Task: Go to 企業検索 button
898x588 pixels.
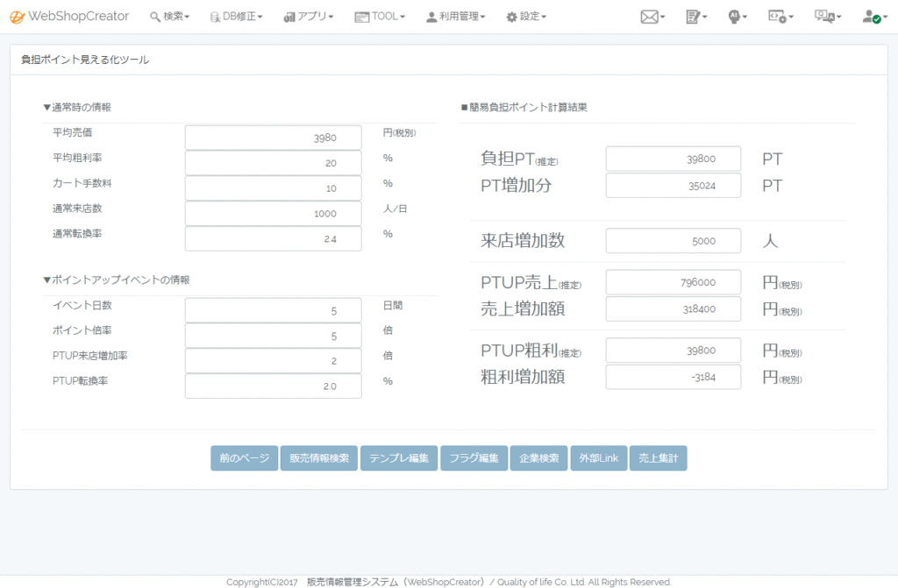Action: [539, 458]
